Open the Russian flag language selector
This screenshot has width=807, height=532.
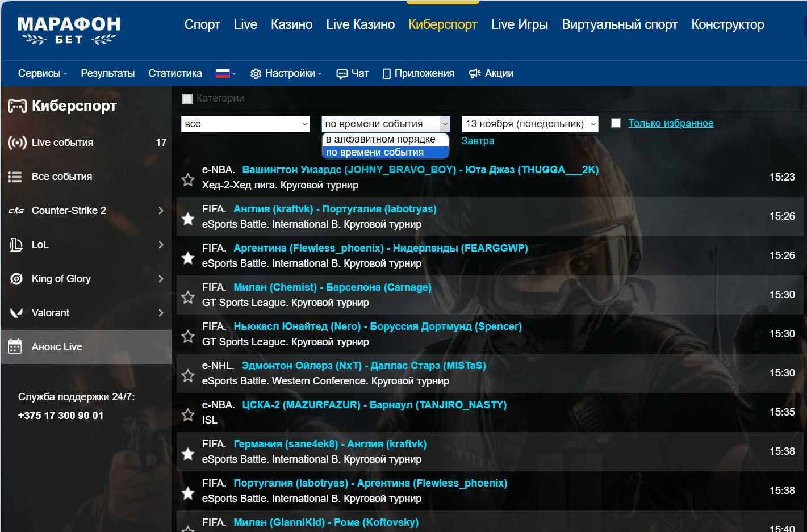coord(225,73)
